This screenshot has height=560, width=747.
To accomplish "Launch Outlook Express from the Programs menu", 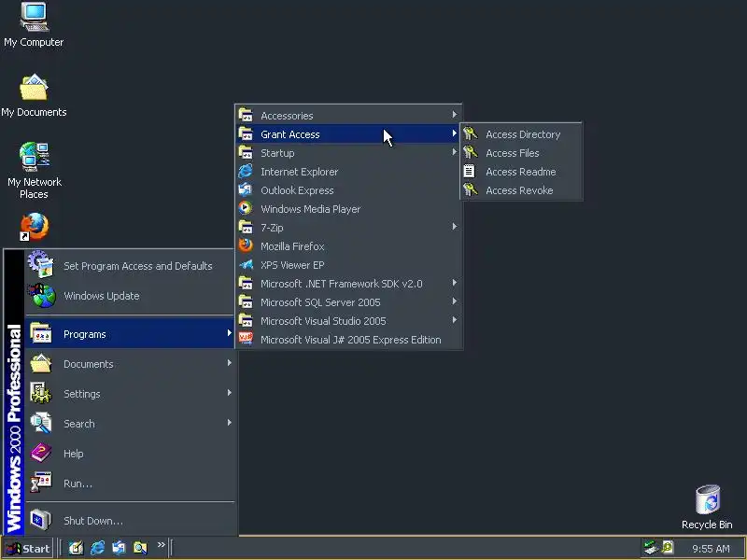I will pyautogui.click(x=348, y=190).
